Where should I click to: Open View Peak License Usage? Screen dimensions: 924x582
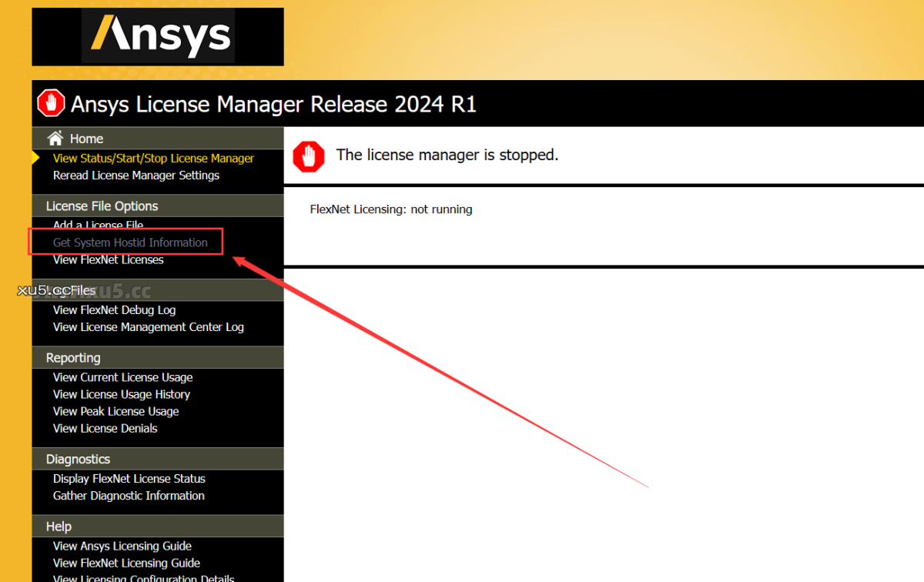(x=115, y=411)
